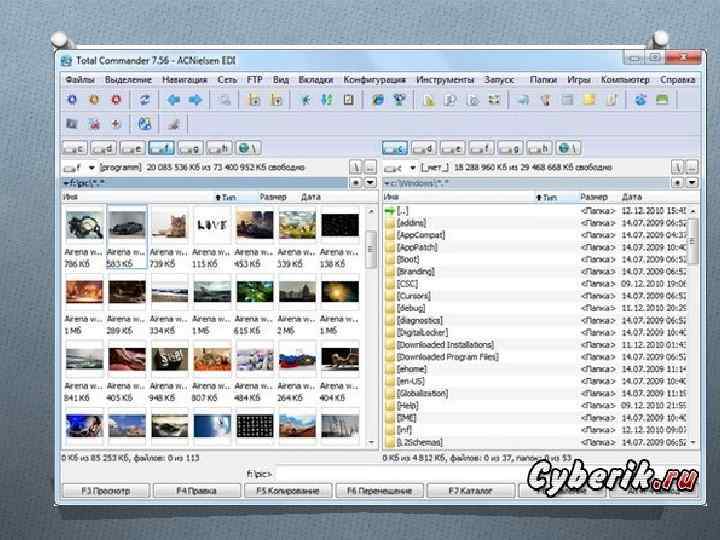Go forward with the right arrow toolbar icon
The width and height of the screenshot is (720, 540).
[x=195, y=100]
